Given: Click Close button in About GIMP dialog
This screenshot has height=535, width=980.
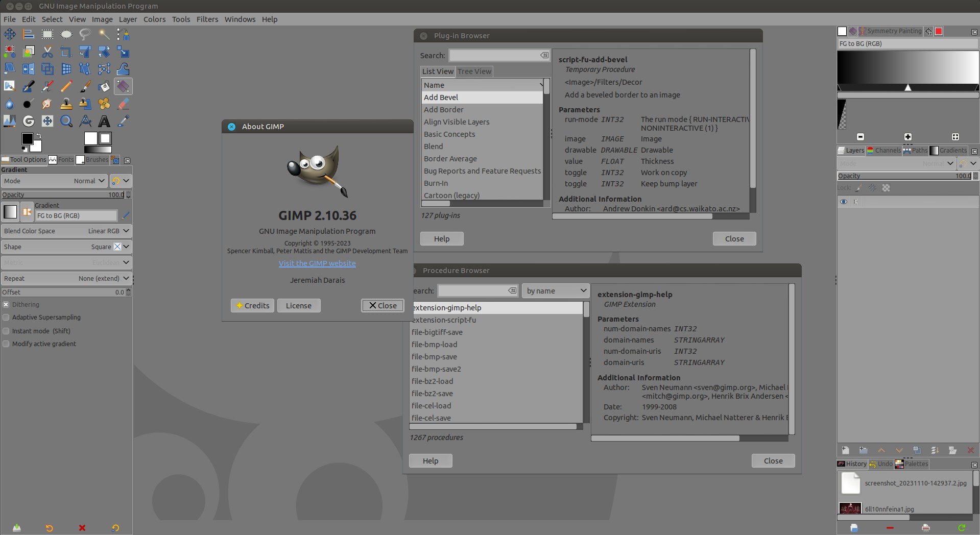Looking at the screenshot, I should [x=383, y=305].
